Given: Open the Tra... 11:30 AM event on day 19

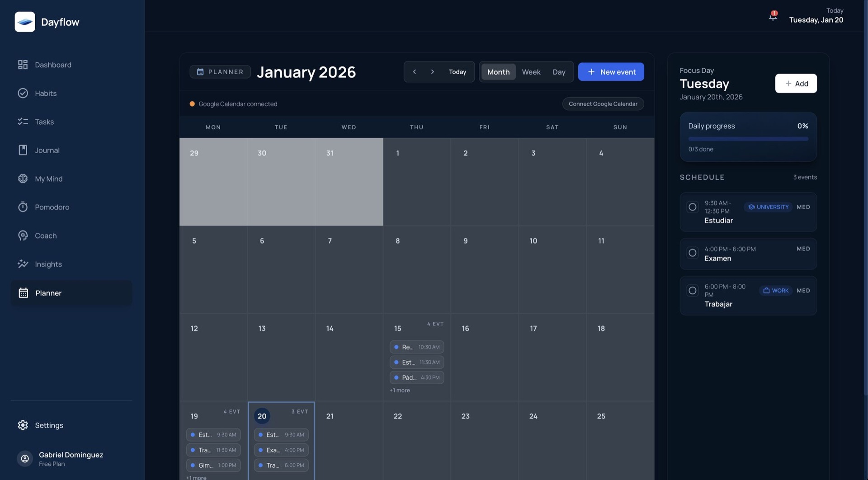Looking at the screenshot, I should 213,450.
